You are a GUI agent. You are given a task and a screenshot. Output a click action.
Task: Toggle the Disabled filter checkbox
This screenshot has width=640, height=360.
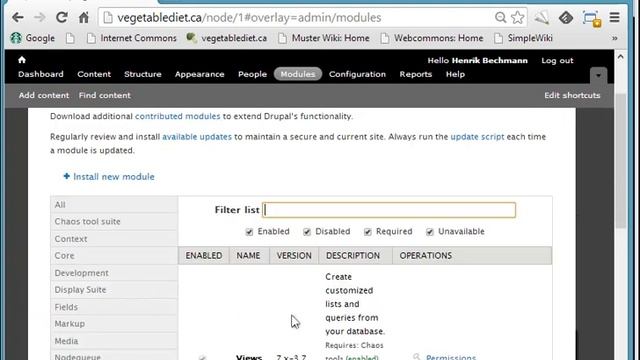307,232
